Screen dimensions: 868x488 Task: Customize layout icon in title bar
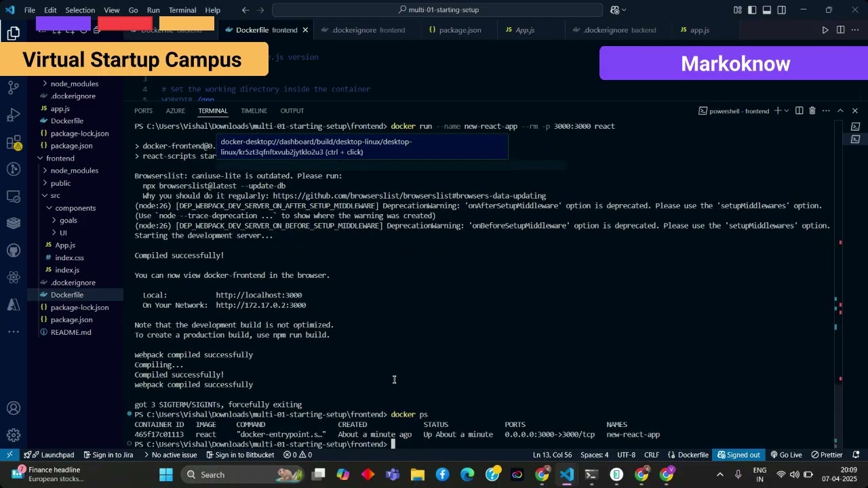tap(737, 9)
